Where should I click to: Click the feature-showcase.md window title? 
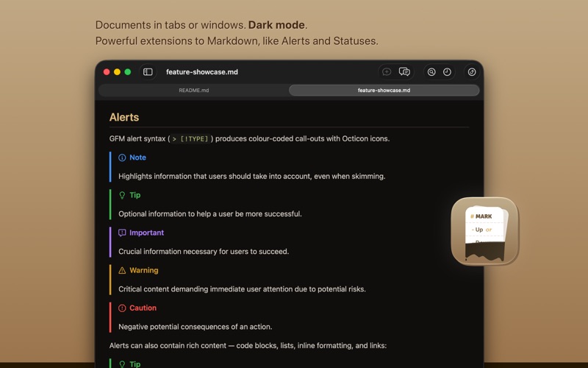pos(201,71)
